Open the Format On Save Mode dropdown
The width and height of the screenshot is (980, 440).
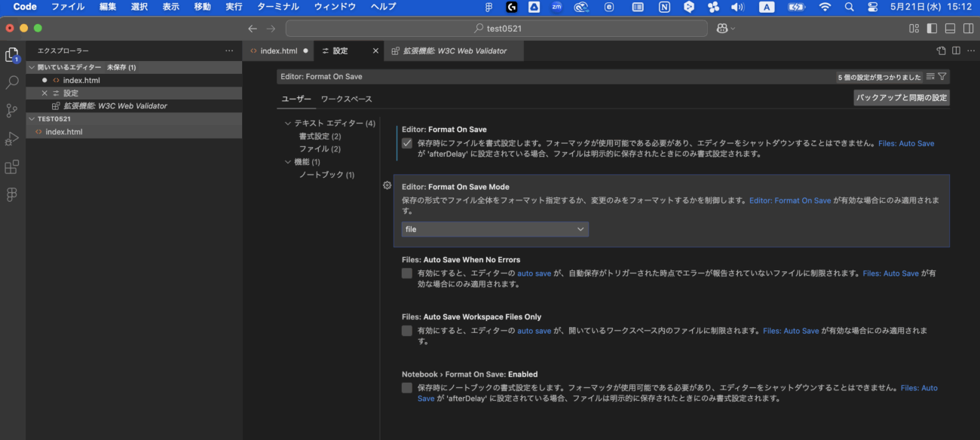pos(495,229)
